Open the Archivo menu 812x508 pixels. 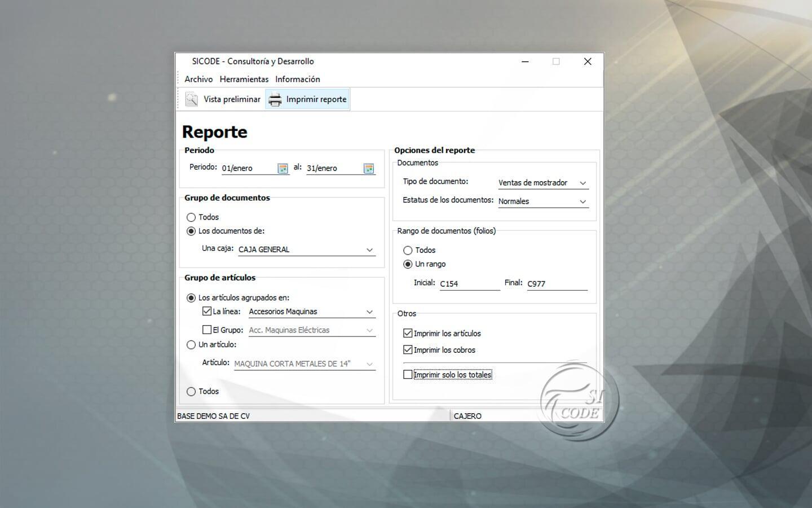pos(198,80)
